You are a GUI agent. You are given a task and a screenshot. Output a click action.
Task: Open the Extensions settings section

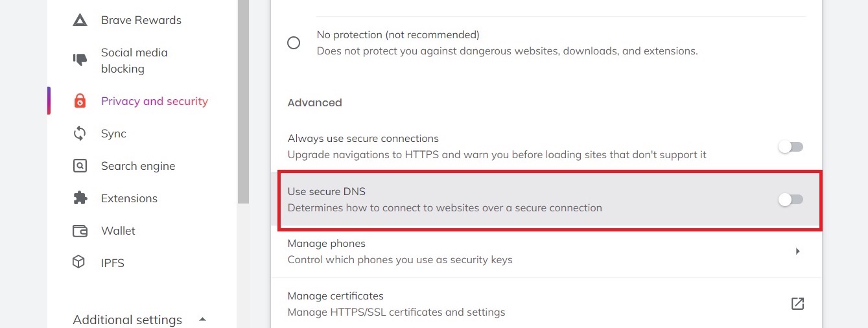[x=129, y=198]
